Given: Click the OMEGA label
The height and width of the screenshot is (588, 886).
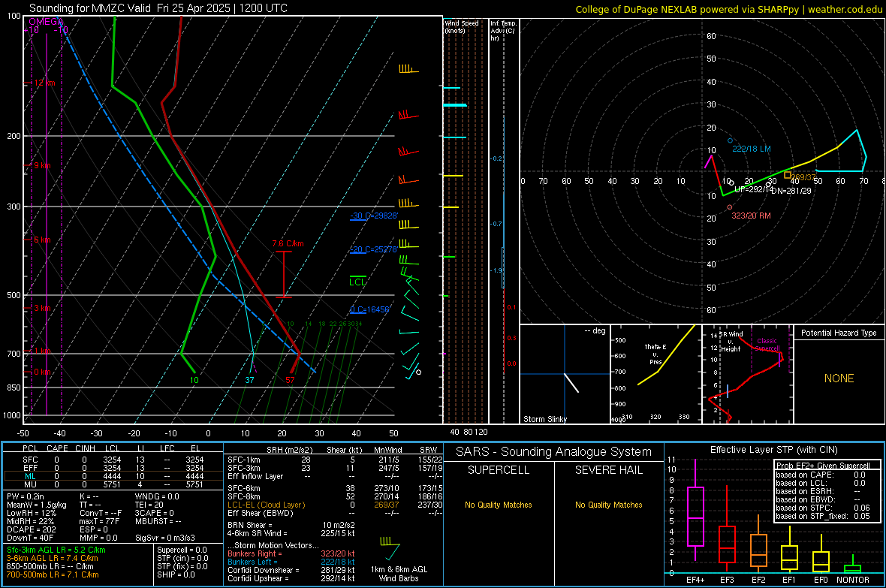Looking at the screenshot, I should click(46, 22).
